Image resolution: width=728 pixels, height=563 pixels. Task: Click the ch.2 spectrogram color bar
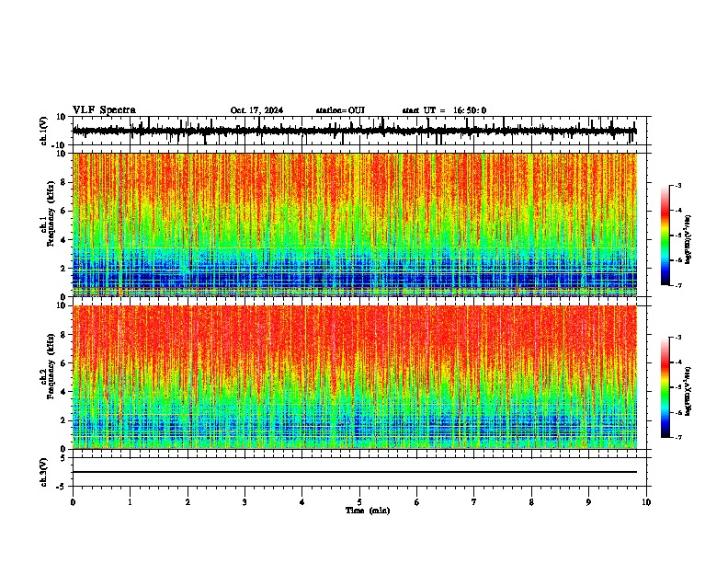point(665,387)
